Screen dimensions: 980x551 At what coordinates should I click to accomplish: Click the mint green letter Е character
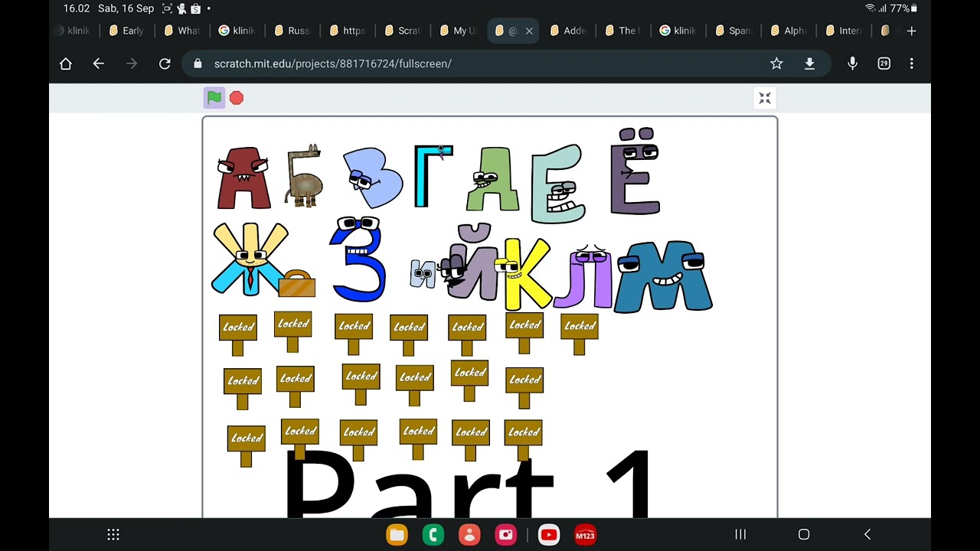pyautogui.click(x=557, y=184)
